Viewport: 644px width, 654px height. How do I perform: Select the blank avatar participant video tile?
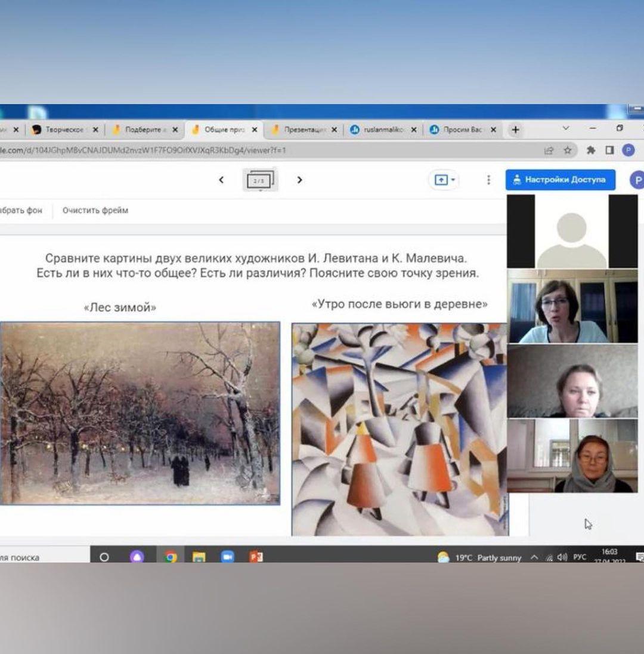[x=572, y=231]
